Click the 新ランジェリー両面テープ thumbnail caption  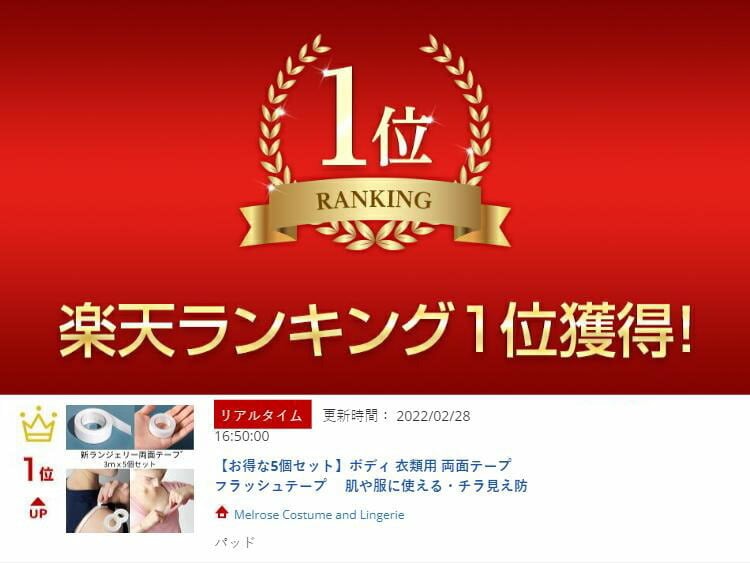click(x=130, y=455)
